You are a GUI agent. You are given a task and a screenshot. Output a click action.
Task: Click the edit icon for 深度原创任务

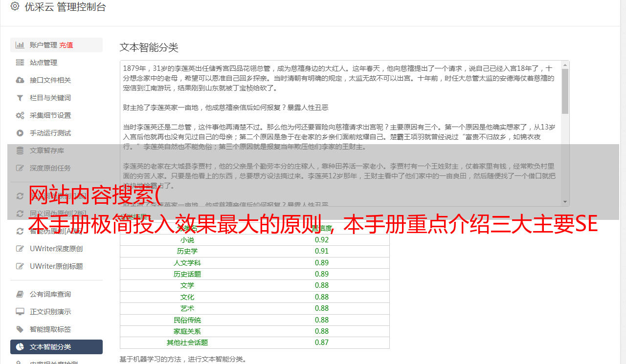point(20,168)
